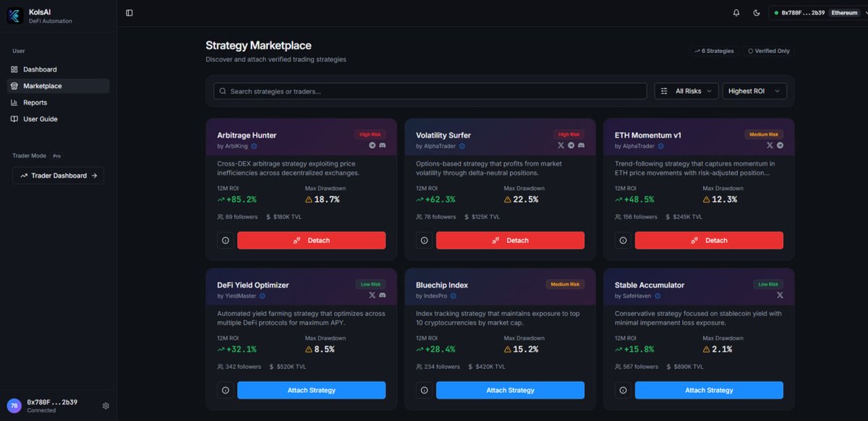The image size is (868, 421).
Task: Show info for Volatility Surfer
Action: (x=424, y=240)
